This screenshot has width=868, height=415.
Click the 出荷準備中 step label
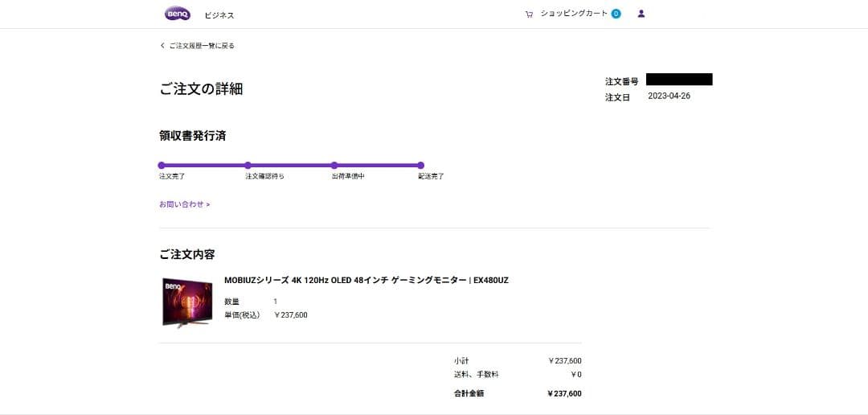pos(348,177)
